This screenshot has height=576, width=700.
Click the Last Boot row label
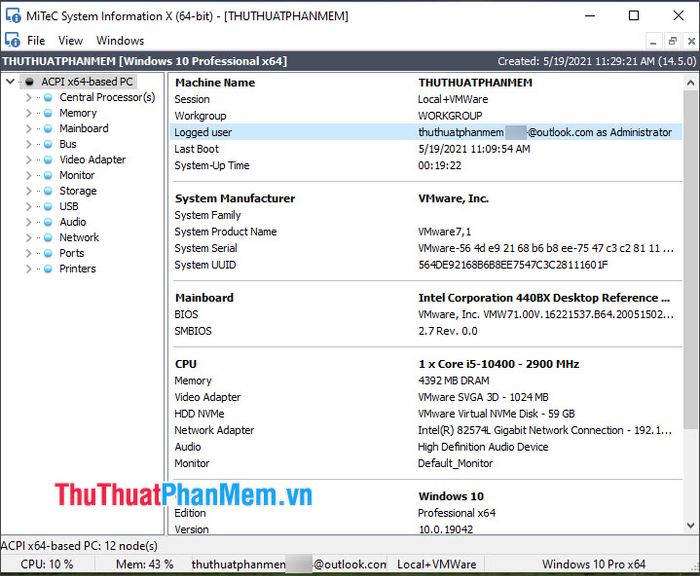196,149
